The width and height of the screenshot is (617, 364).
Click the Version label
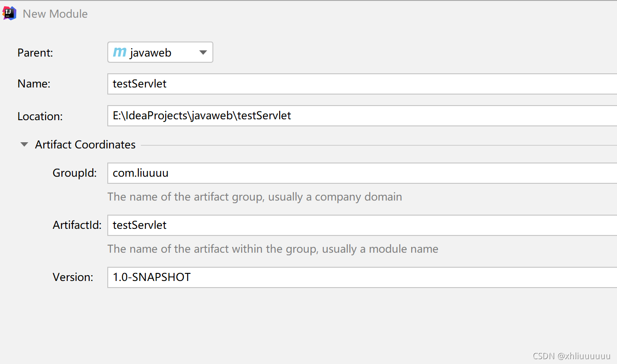tap(73, 277)
